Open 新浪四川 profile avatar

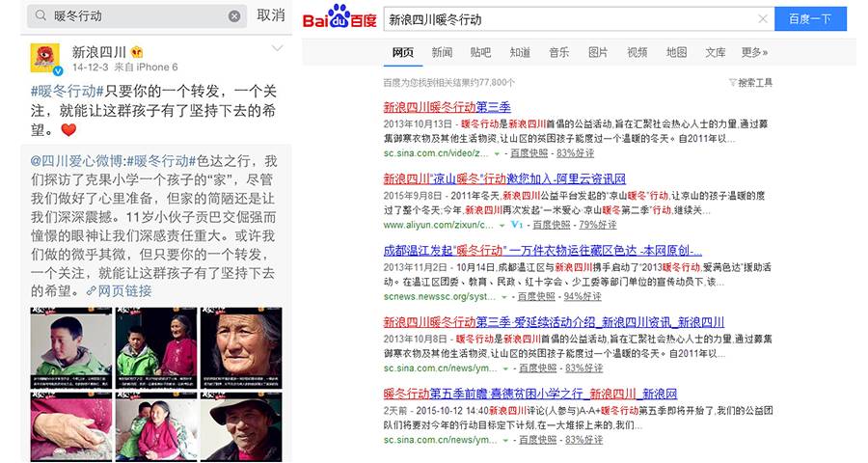click(45, 59)
